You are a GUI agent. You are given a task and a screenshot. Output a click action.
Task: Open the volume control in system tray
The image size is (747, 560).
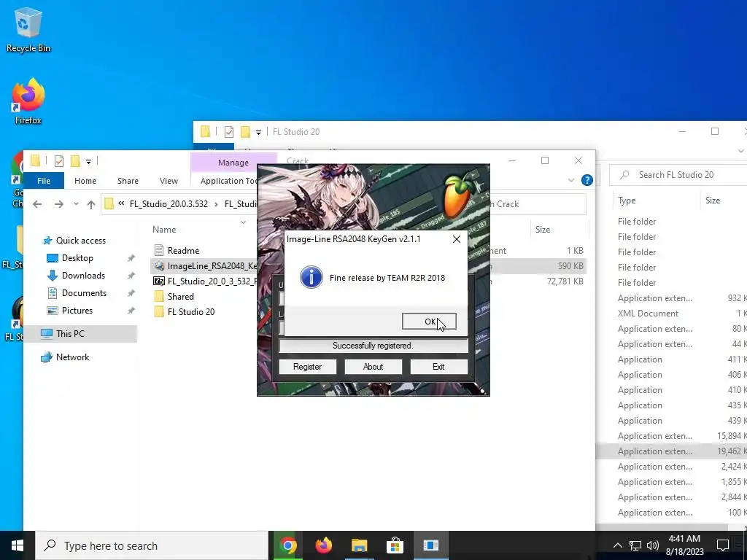point(653,545)
